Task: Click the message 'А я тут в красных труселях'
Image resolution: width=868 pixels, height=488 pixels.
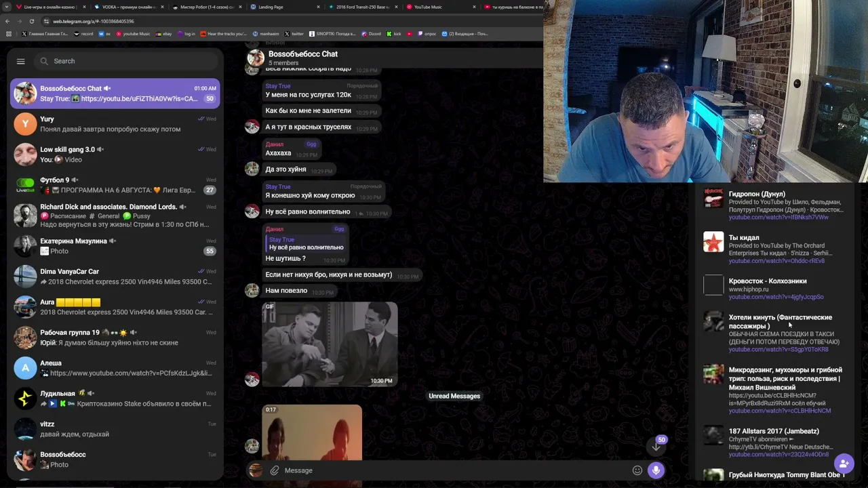Action: pos(309,127)
